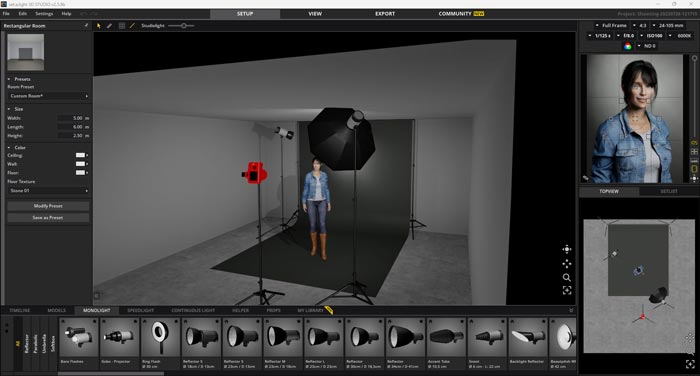
Task: Pin the Rectangular Room panel
Action: click(87, 25)
